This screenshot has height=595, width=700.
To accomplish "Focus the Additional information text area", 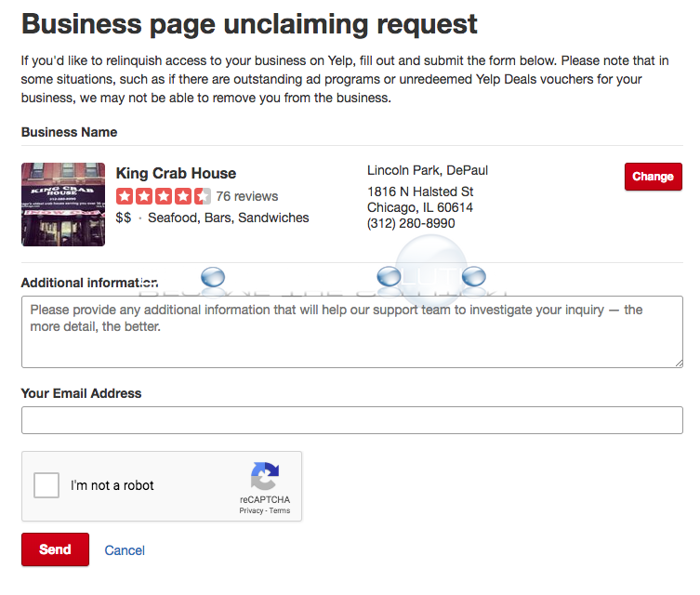I will coord(351,332).
